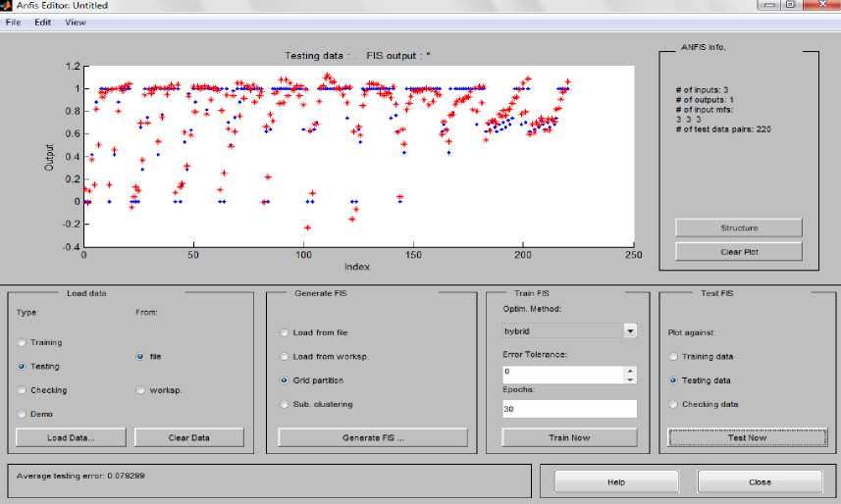
Task: Choose the Demo data type option
Action: click(21, 414)
